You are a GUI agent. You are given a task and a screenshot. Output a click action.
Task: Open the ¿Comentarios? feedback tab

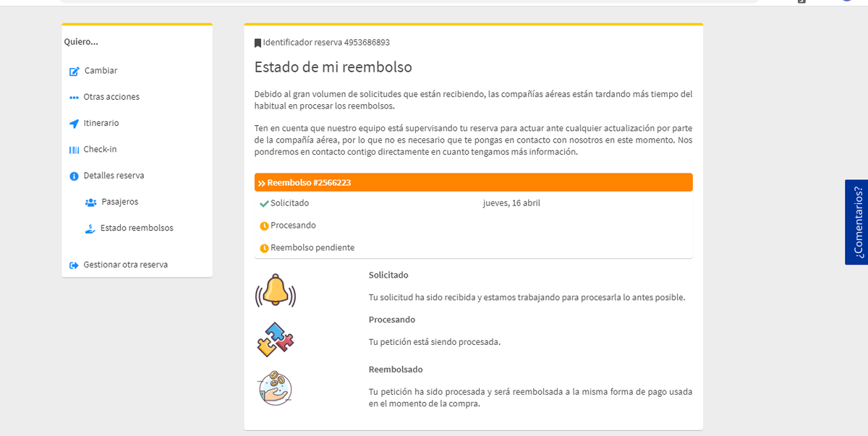point(856,222)
